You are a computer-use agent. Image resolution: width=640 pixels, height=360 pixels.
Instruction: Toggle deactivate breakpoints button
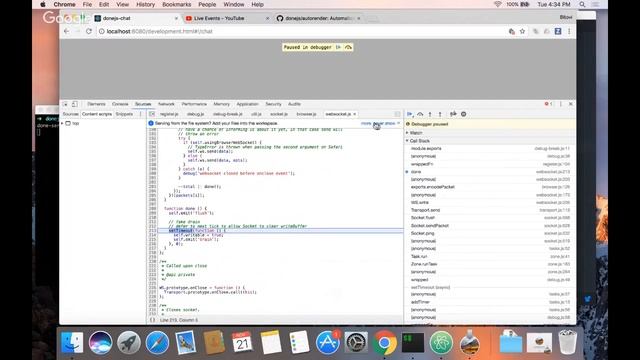point(453,114)
